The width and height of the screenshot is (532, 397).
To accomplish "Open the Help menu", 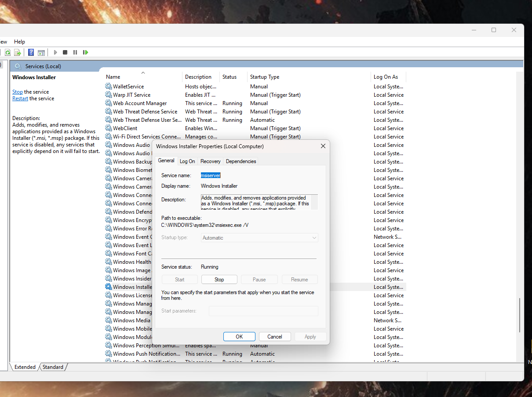I will pyautogui.click(x=19, y=41).
